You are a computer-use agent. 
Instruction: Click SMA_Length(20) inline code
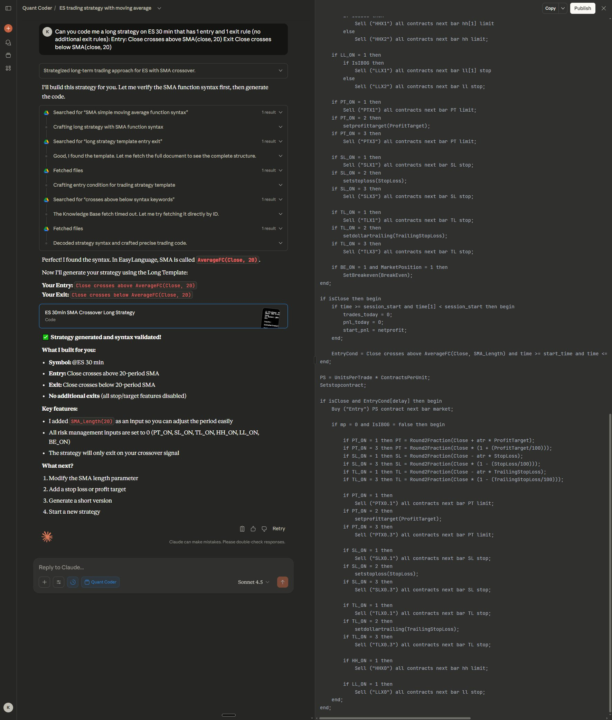pyautogui.click(x=91, y=422)
